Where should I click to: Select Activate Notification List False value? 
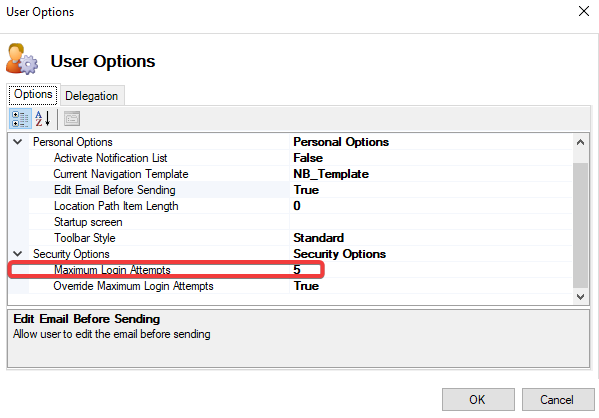pos(431,158)
